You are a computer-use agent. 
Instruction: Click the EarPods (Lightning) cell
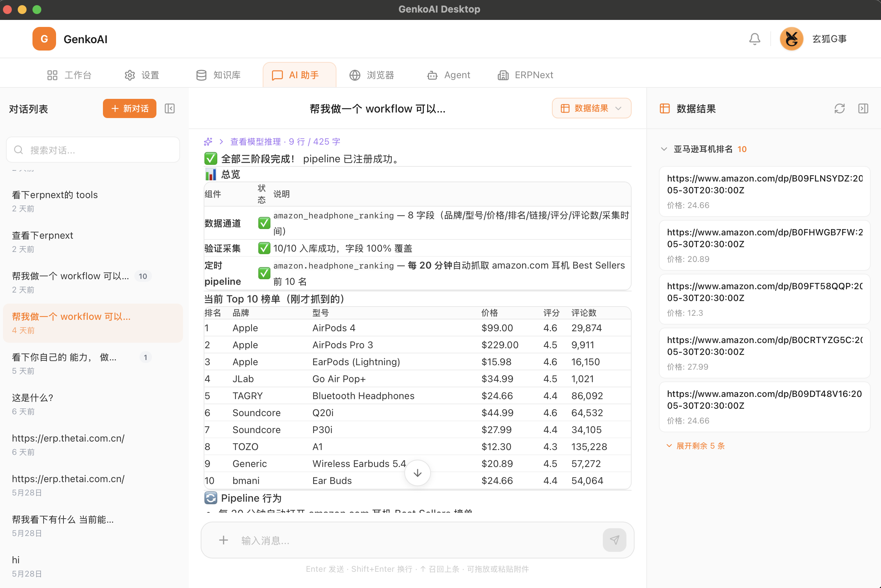[x=356, y=362]
